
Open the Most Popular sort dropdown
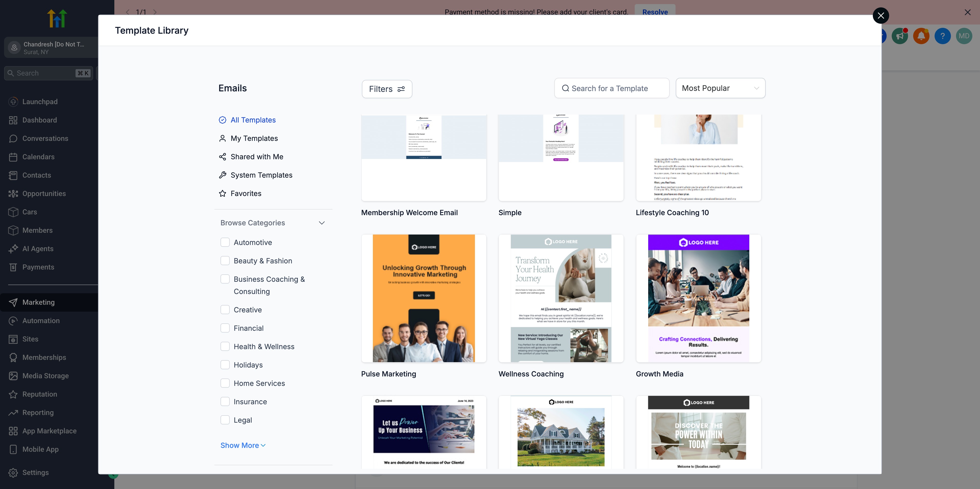[x=720, y=88]
